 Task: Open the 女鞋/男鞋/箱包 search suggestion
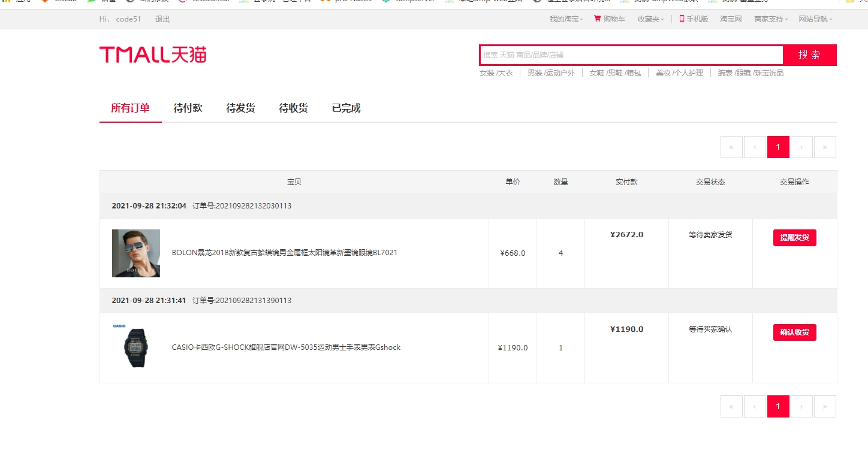(615, 73)
